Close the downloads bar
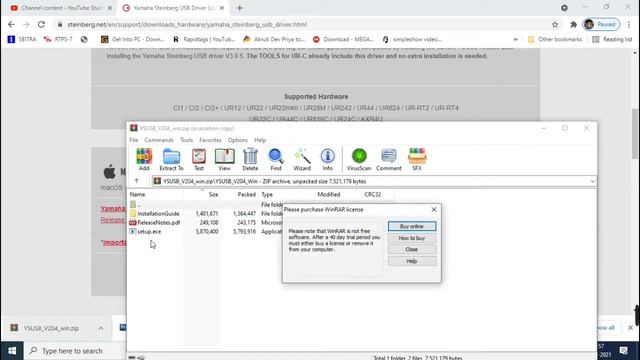The height and width of the screenshot is (360, 640). click(630, 327)
